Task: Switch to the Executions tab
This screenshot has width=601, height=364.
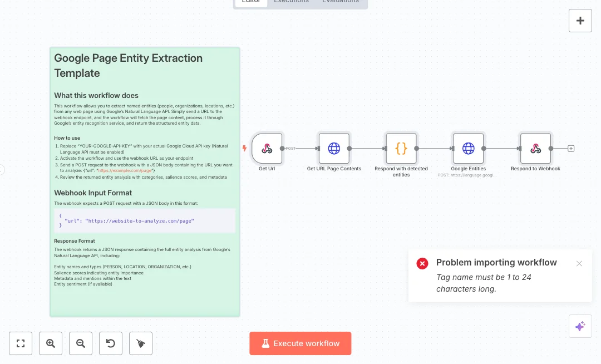Action: 291,2
